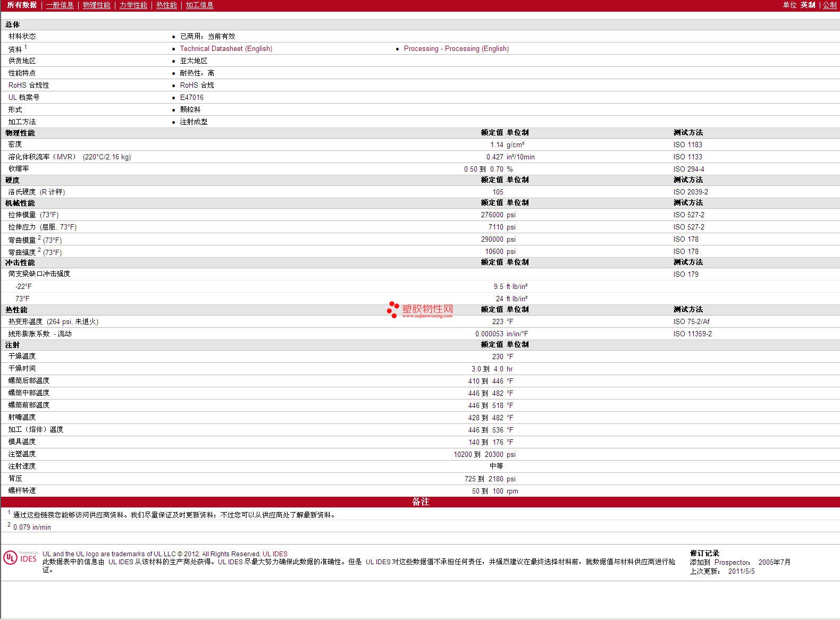Click footnote superscript 2 beside 弯曲模量
Screen dimensions: 840x620
(39, 237)
